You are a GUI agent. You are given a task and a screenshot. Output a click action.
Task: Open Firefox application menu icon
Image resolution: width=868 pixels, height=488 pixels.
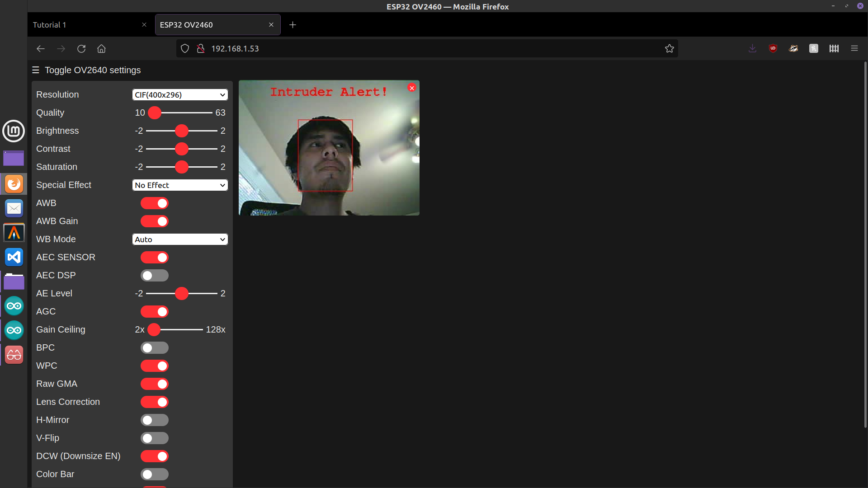point(854,48)
